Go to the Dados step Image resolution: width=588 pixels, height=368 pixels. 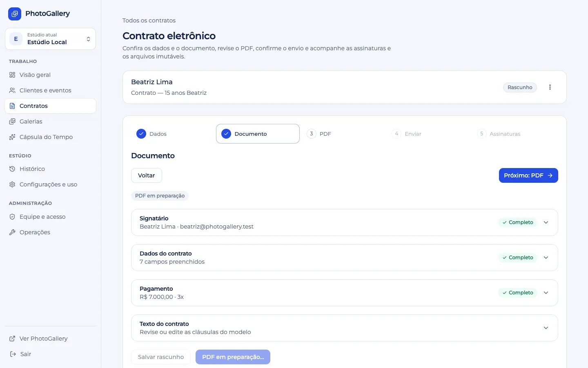pyautogui.click(x=173, y=134)
